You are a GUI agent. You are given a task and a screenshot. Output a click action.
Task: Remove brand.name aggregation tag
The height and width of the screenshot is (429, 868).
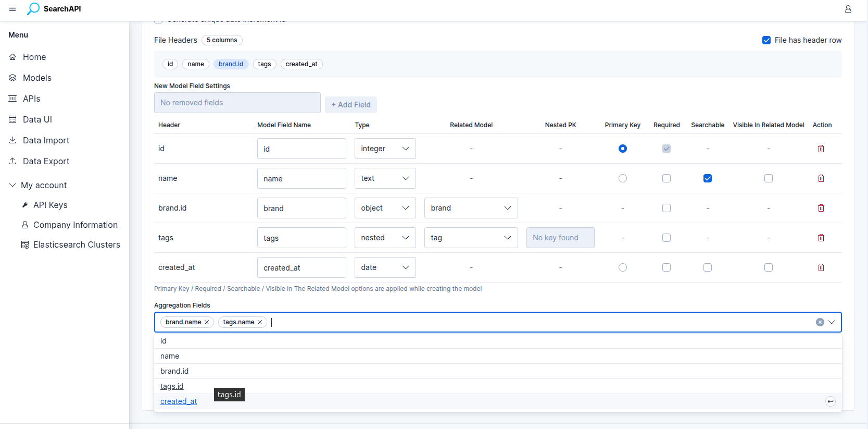tap(207, 322)
